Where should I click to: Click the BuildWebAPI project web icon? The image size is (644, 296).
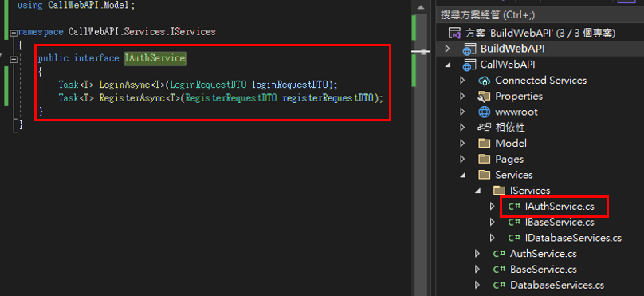(469, 49)
